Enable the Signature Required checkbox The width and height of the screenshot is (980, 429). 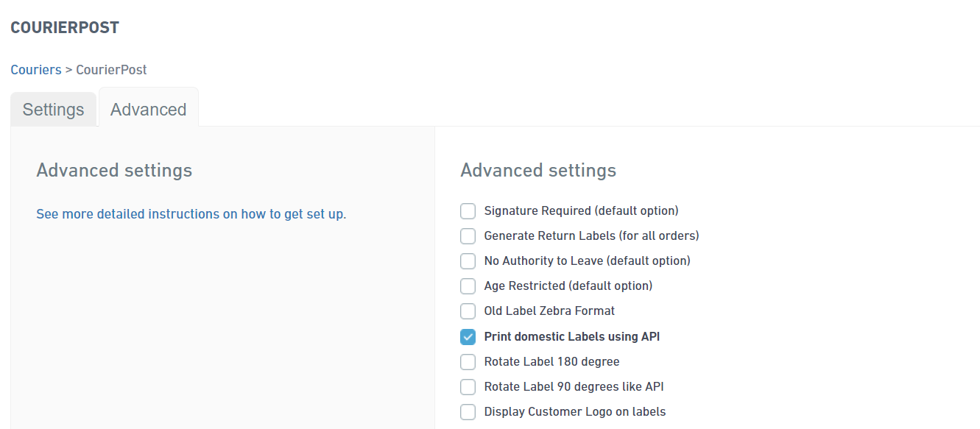(x=468, y=211)
